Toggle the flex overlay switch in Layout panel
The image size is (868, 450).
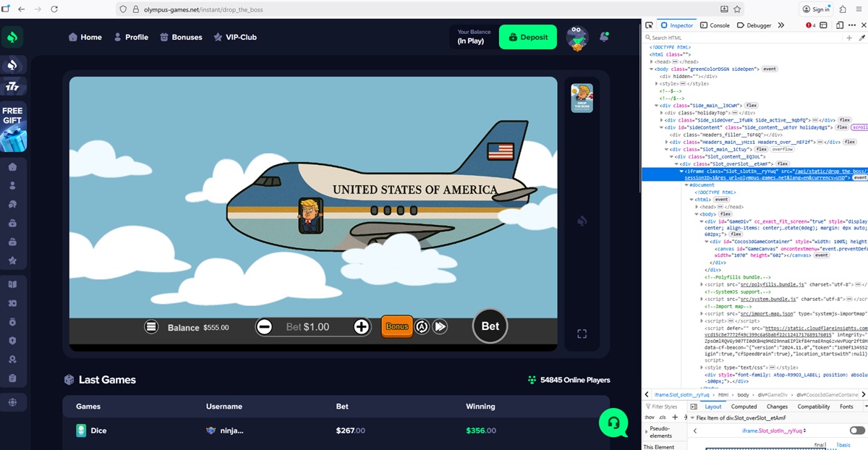(x=856, y=430)
